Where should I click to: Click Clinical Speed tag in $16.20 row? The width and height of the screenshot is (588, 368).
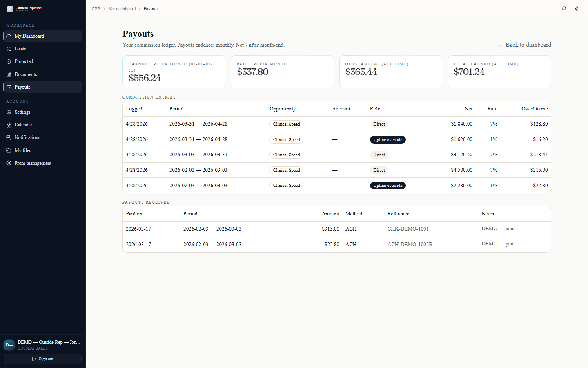pos(286,139)
